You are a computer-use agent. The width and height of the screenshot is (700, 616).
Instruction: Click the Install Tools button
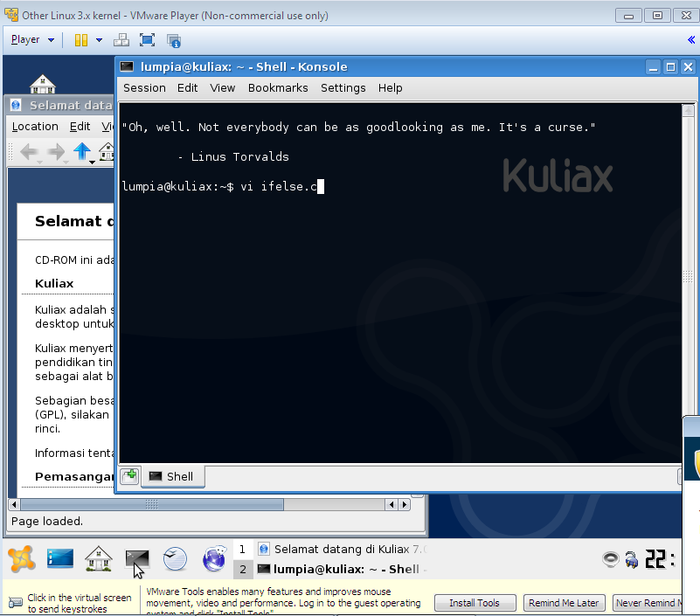[x=475, y=603]
